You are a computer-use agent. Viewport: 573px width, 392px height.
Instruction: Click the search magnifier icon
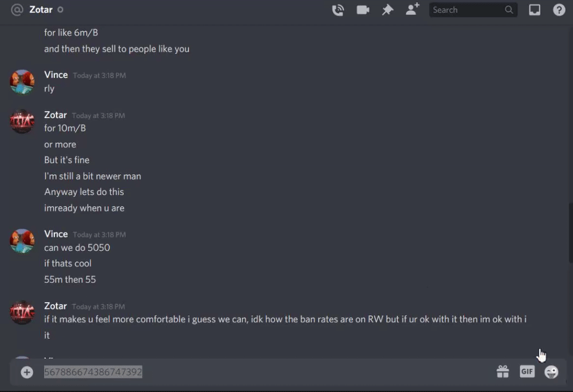coord(509,10)
